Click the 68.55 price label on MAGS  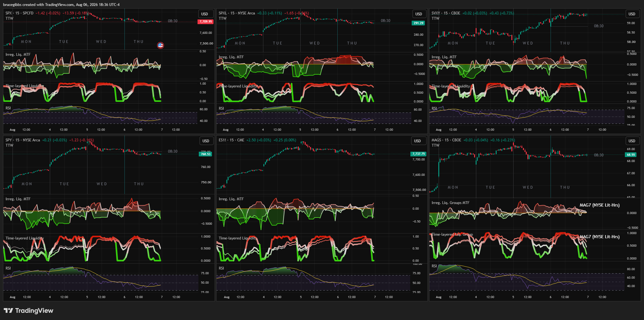click(x=631, y=155)
